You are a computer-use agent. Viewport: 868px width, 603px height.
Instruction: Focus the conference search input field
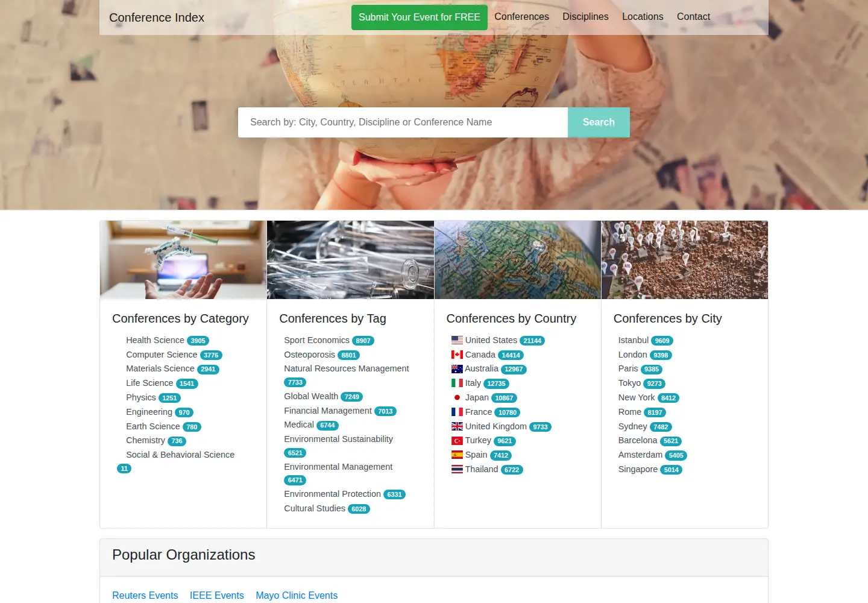click(x=403, y=122)
